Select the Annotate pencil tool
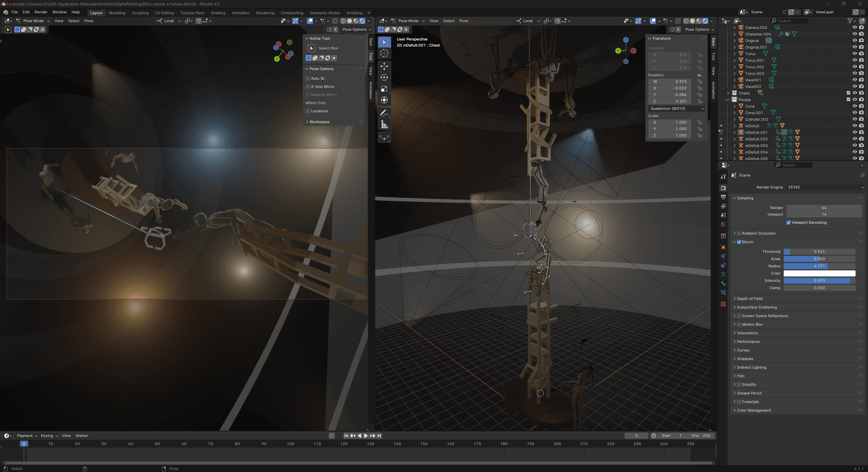Screen dimensions: 868x472 [384, 113]
